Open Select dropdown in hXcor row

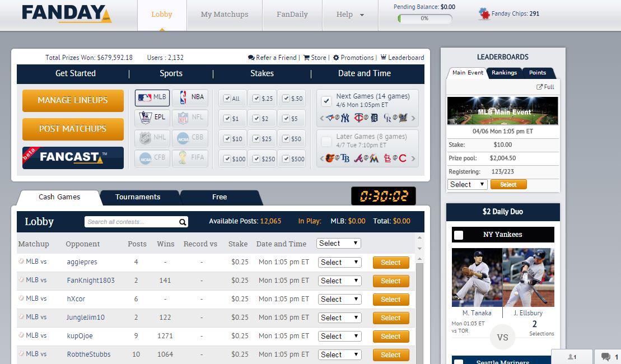pyautogui.click(x=340, y=300)
